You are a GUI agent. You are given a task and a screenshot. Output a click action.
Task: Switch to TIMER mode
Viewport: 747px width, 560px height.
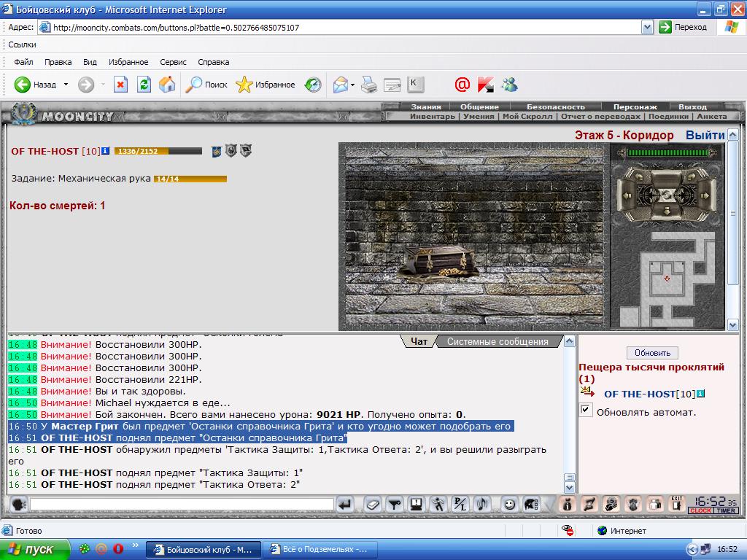[726, 510]
